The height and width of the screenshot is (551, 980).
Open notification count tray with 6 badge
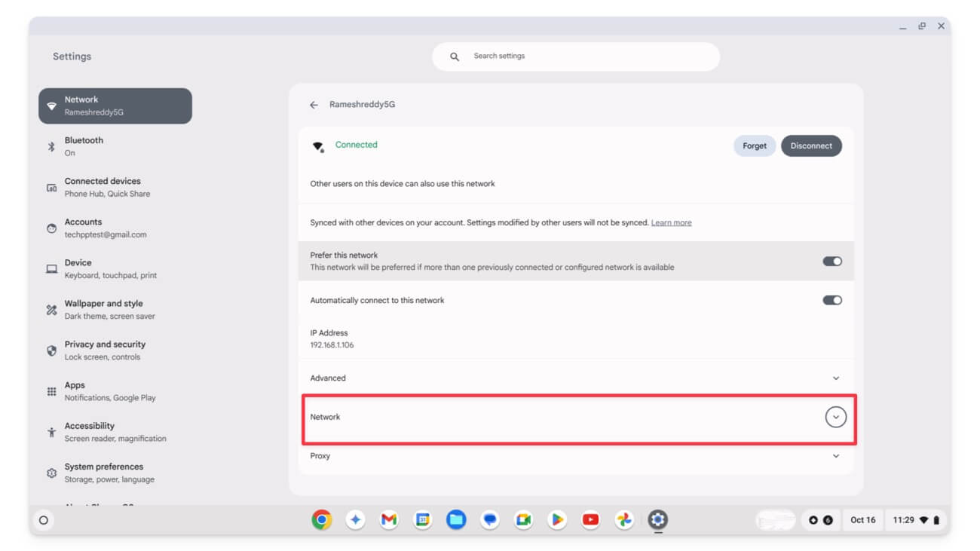(820, 520)
